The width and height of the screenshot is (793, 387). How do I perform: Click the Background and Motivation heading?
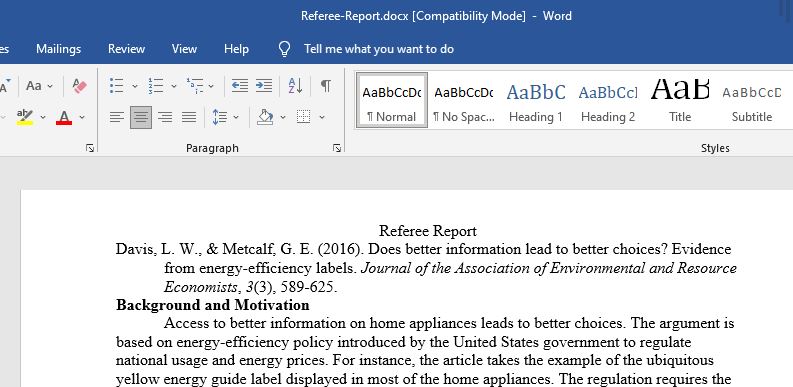click(213, 305)
